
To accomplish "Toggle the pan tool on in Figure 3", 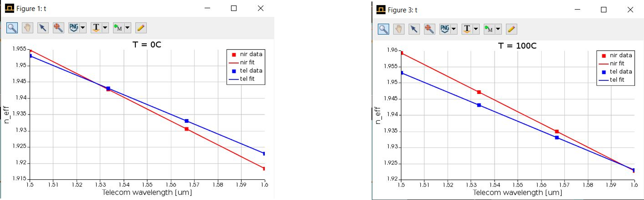I will pos(399,29).
